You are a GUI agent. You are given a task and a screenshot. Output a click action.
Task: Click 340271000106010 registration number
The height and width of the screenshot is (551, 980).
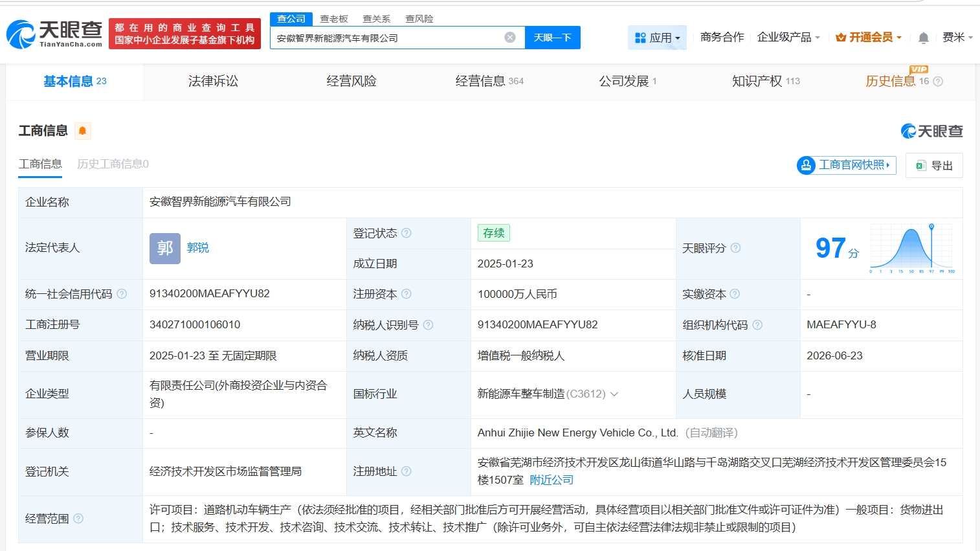click(x=195, y=325)
